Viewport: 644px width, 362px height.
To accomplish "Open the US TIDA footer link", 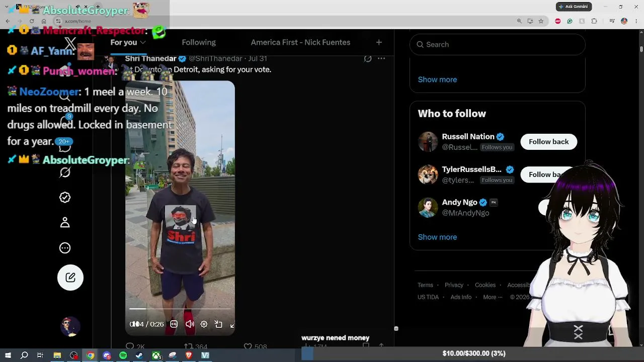I will (x=428, y=297).
